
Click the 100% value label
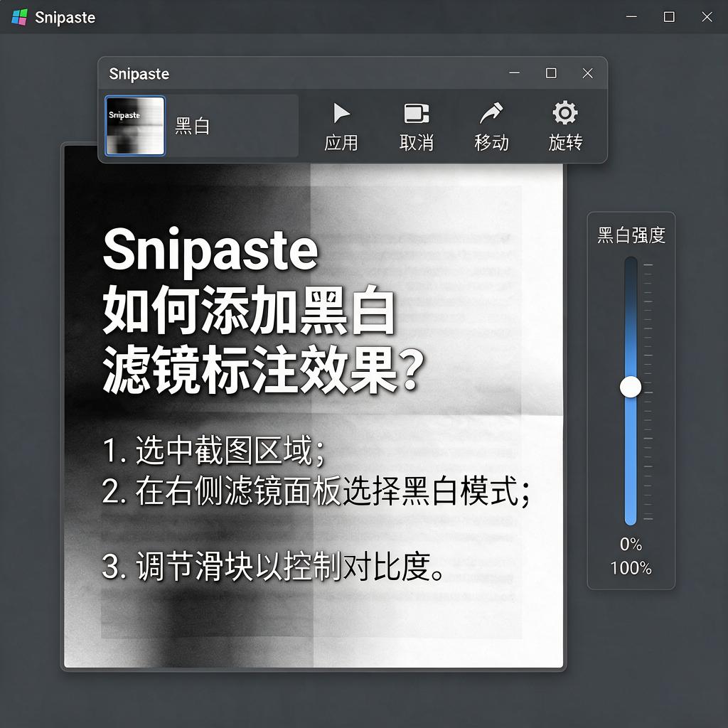pos(631,568)
